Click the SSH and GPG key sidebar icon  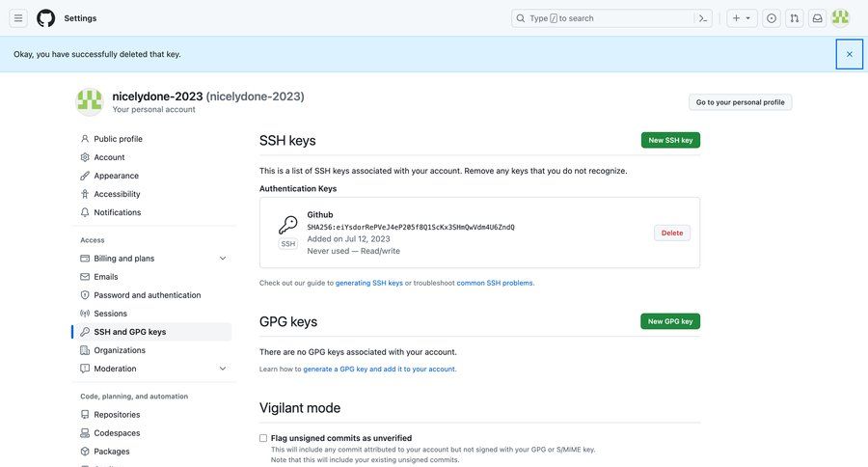[85, 331]
